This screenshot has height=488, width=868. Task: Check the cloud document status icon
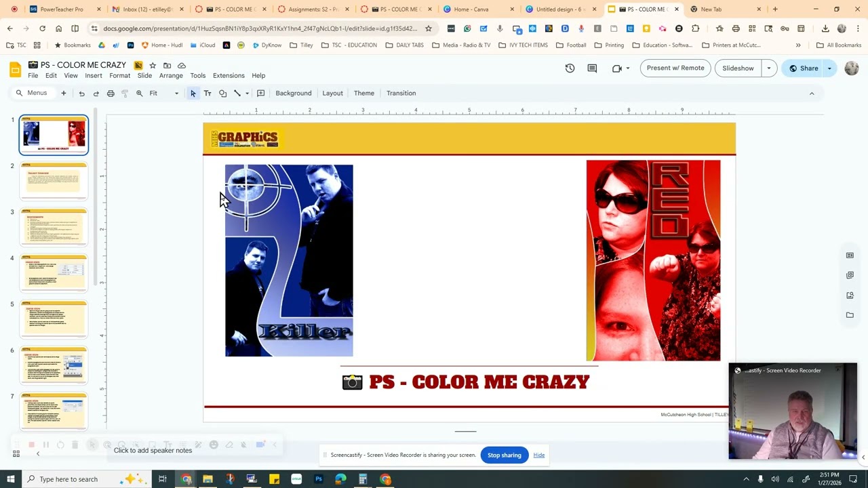[x=182, y=65]
